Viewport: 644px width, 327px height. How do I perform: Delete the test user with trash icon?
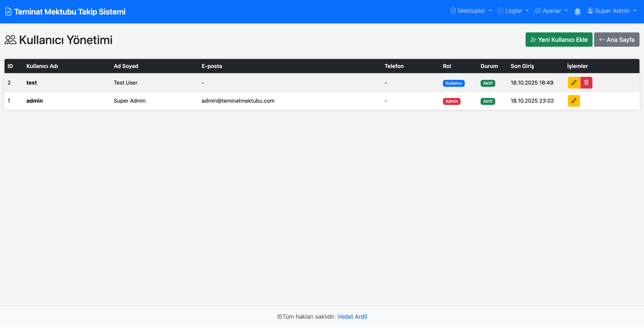coord(586,83)
